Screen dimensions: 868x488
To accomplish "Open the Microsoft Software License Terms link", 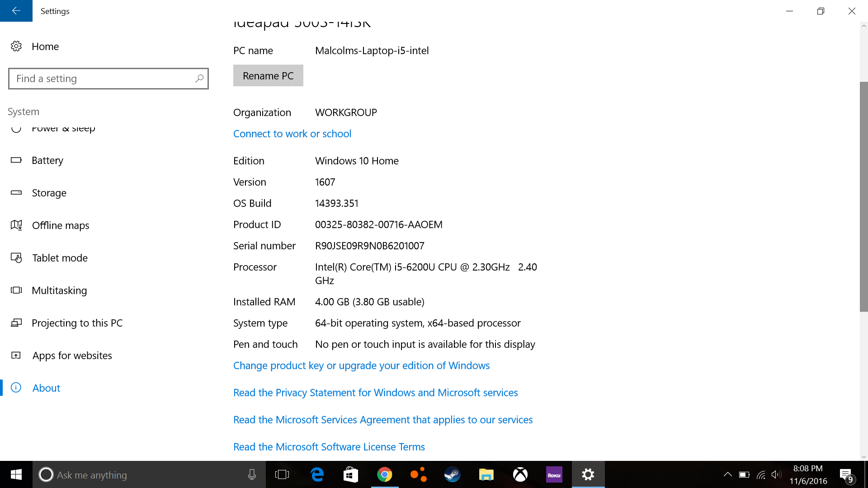I will [329, 447].
